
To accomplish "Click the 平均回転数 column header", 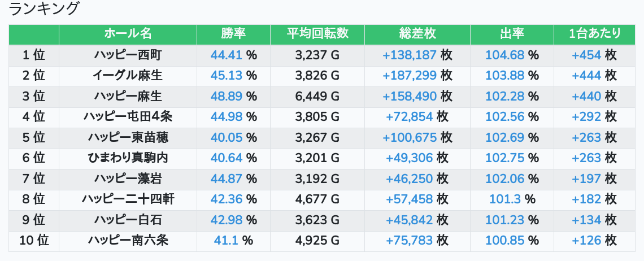I will point(317,34).
